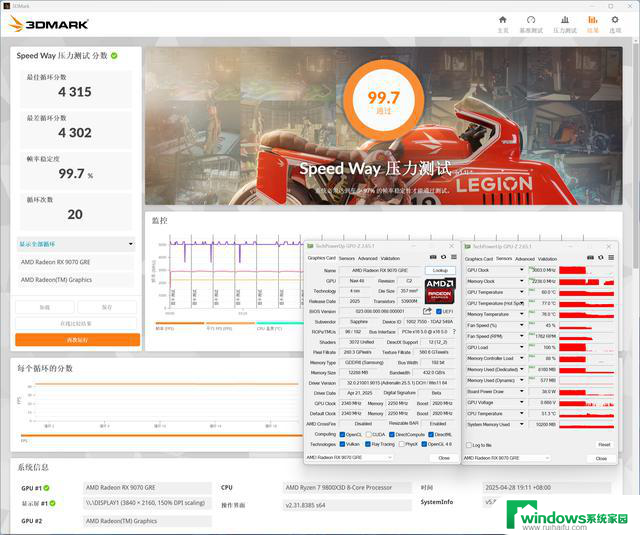Toggle DirectCompute checkbox

[392, 434]
